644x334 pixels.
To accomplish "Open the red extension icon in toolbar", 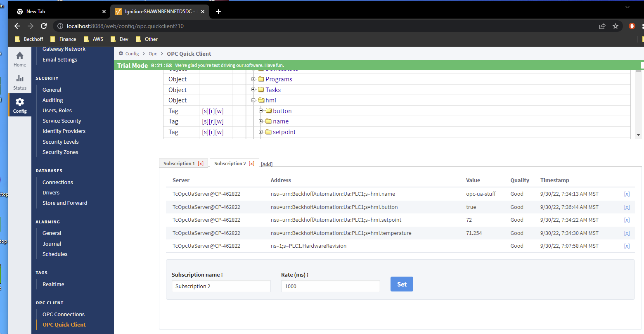I will click(x=632, y=26).
